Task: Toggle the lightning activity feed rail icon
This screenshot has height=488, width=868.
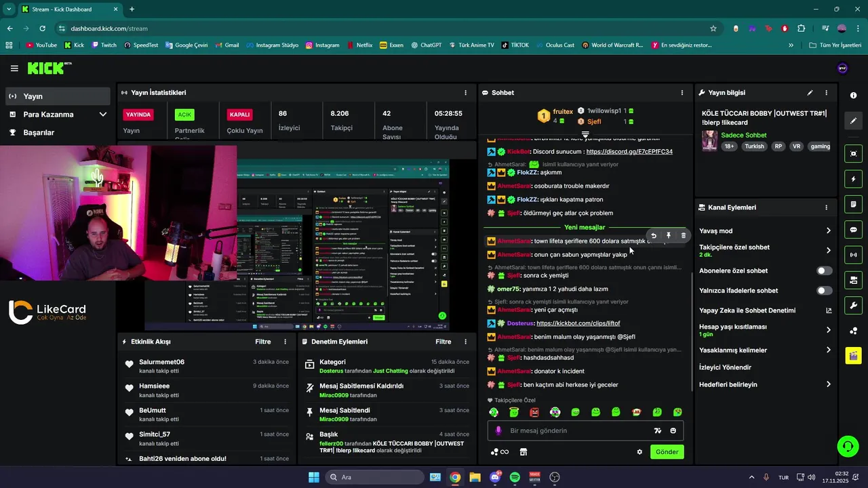Action: coord(854,179)
